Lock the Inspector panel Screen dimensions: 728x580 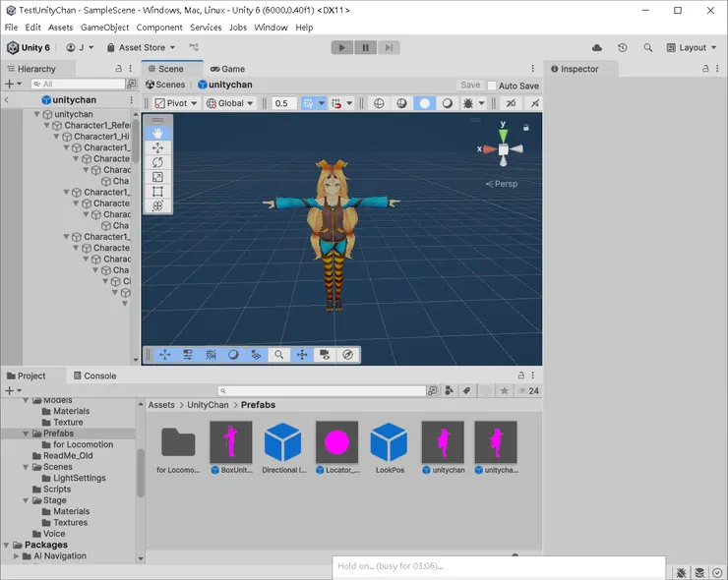pos(705,69)
